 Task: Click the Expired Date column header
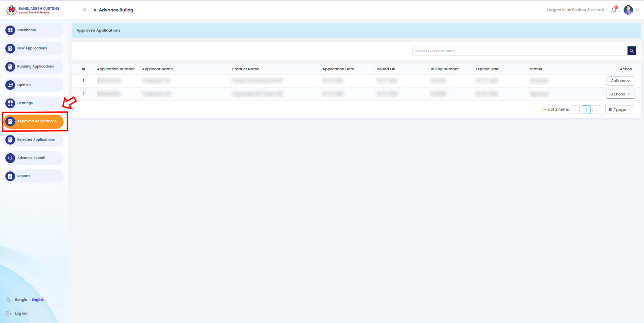[x=488, y=69]
